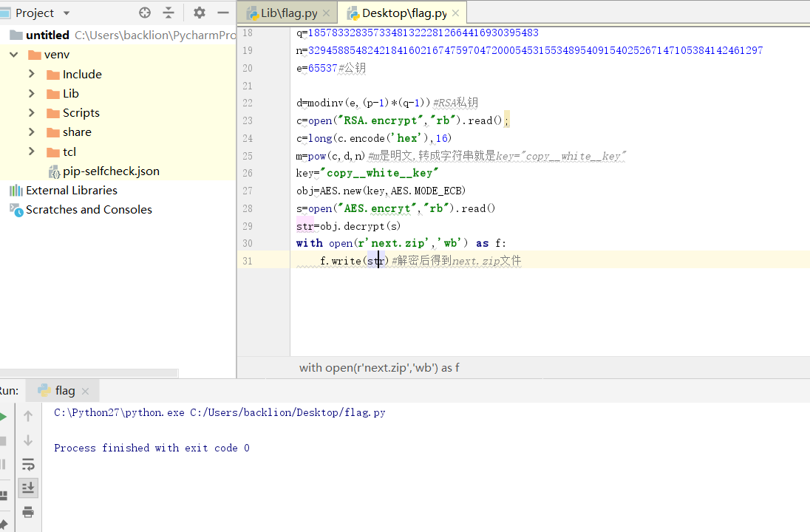This screenshot has height=532, width=810.
Task: Click on e=65537 code line
Action: pyautogui.click(x=330, y=68)
